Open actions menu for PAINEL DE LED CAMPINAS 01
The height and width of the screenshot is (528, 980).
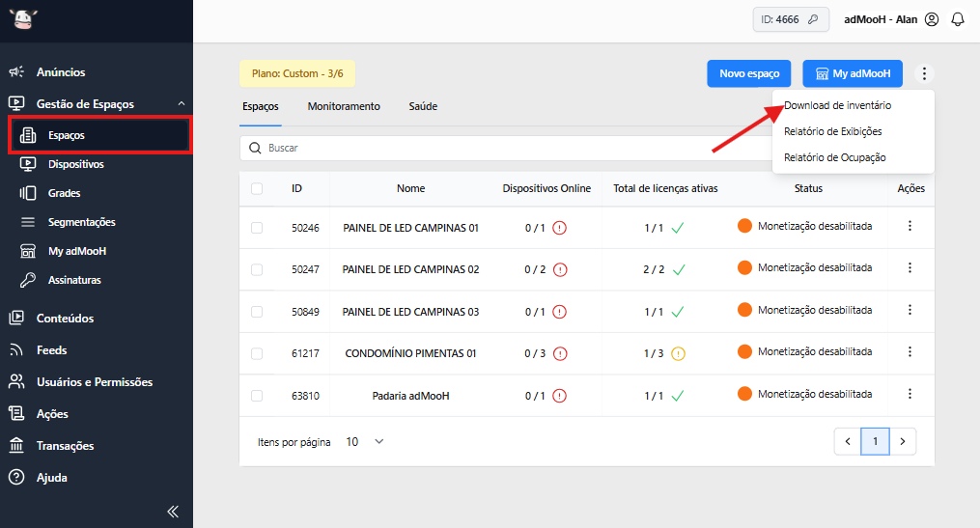point(910,226)
